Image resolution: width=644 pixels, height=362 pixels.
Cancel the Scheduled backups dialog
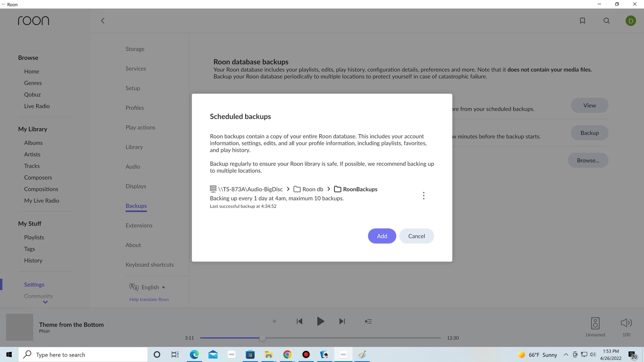tap(417, 236)
